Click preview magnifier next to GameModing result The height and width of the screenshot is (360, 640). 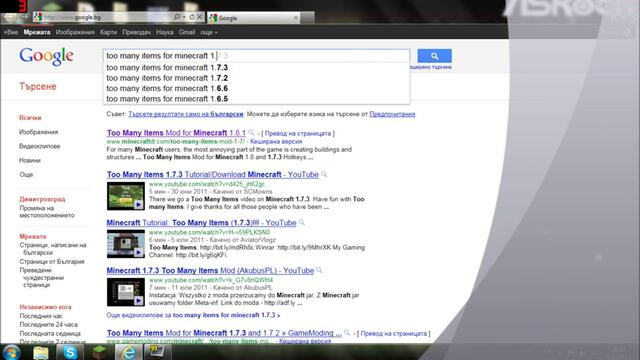(347, 333)
